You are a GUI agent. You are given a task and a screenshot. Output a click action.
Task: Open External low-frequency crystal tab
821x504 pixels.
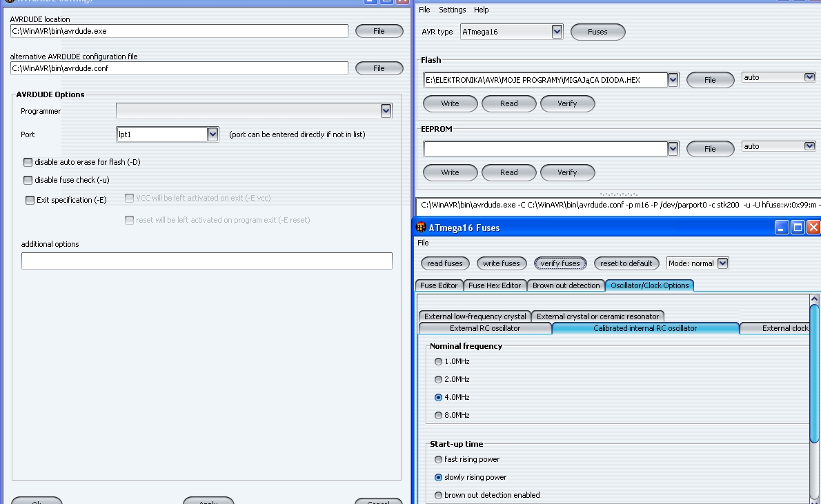pyautogui.click(x=475, y=316)
